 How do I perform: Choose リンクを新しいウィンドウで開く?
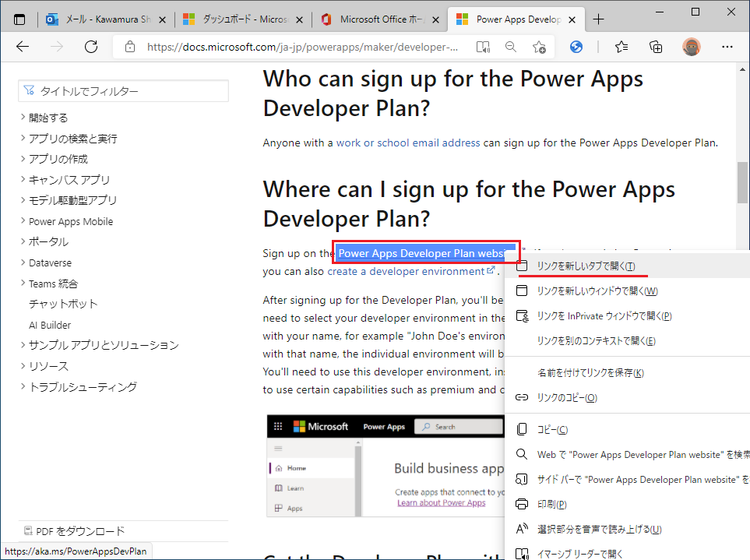pyautogui.click(x=627, y=291)
